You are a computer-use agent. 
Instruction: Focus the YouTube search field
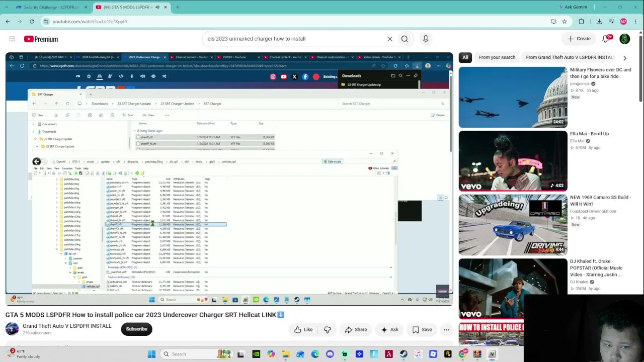point(294,39)
